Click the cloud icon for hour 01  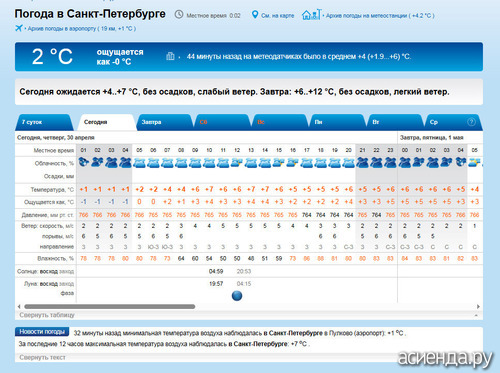[83, 162]
